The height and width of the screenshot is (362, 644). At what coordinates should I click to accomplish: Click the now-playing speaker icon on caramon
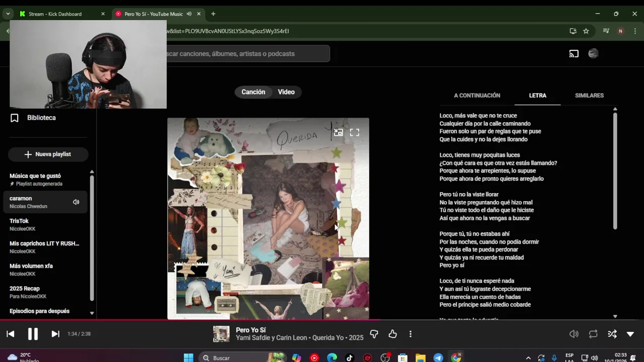76,202
